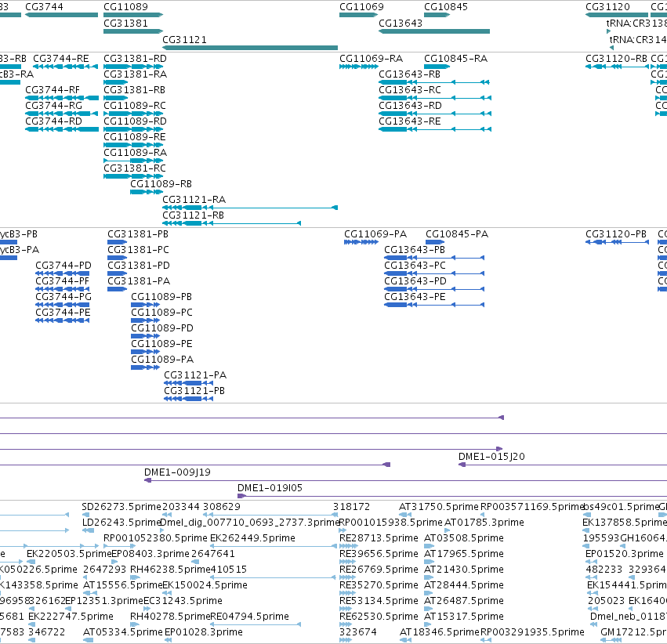Click EST AT31750.5prime label
Screen dimensions: 667x644
[x=439, y=507]
